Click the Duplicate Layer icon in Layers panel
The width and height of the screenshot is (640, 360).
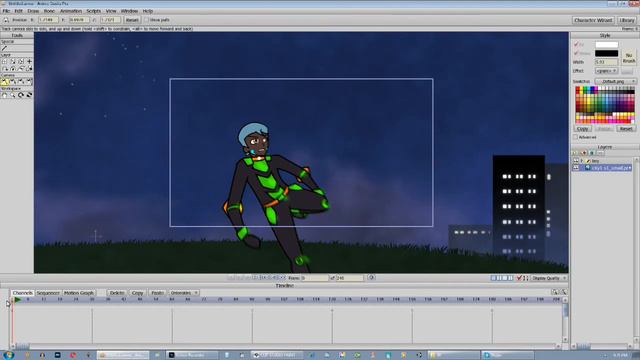pos(584,153)
